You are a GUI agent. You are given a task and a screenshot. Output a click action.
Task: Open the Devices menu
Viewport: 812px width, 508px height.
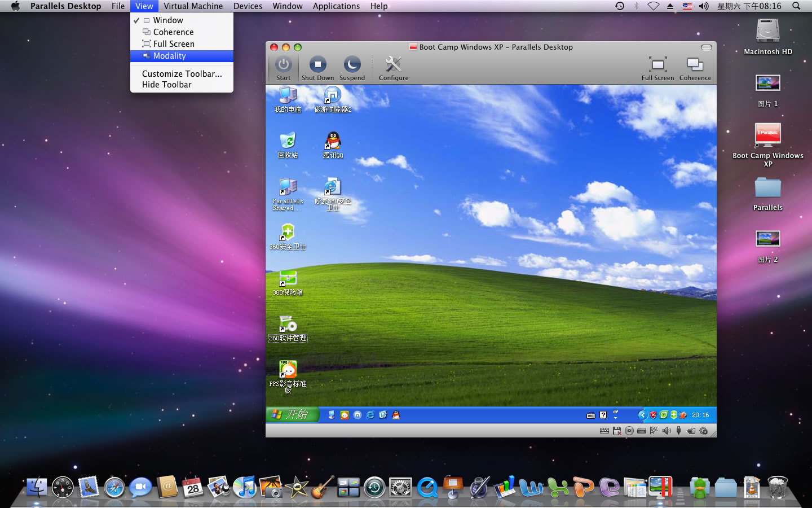248,6
